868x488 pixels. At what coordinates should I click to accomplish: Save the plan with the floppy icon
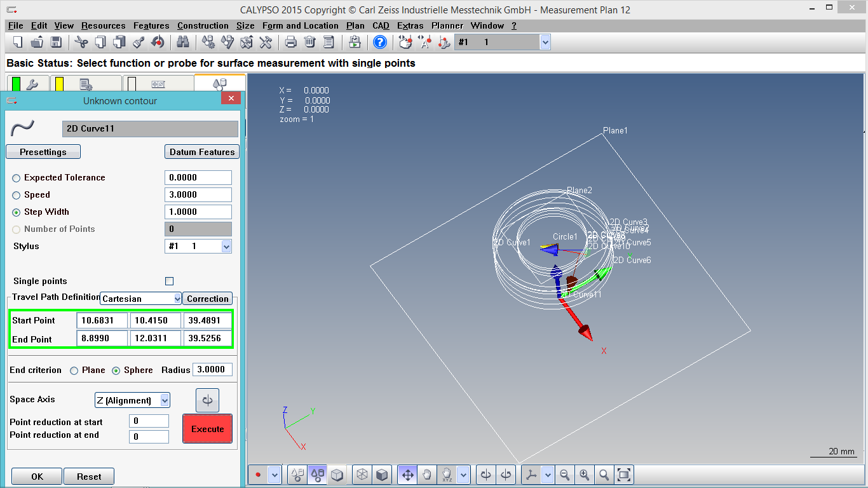[x=56, y=42]
